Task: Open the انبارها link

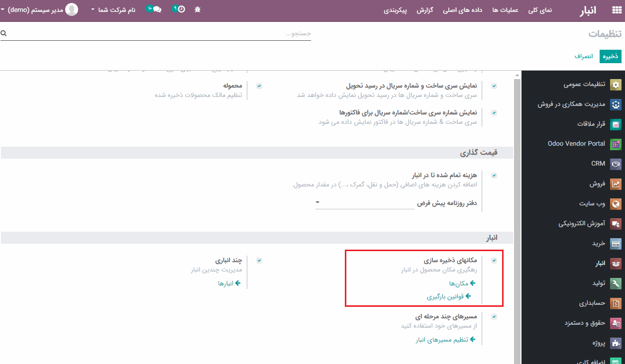Action: pyautogui.click(x=225, y=283)
